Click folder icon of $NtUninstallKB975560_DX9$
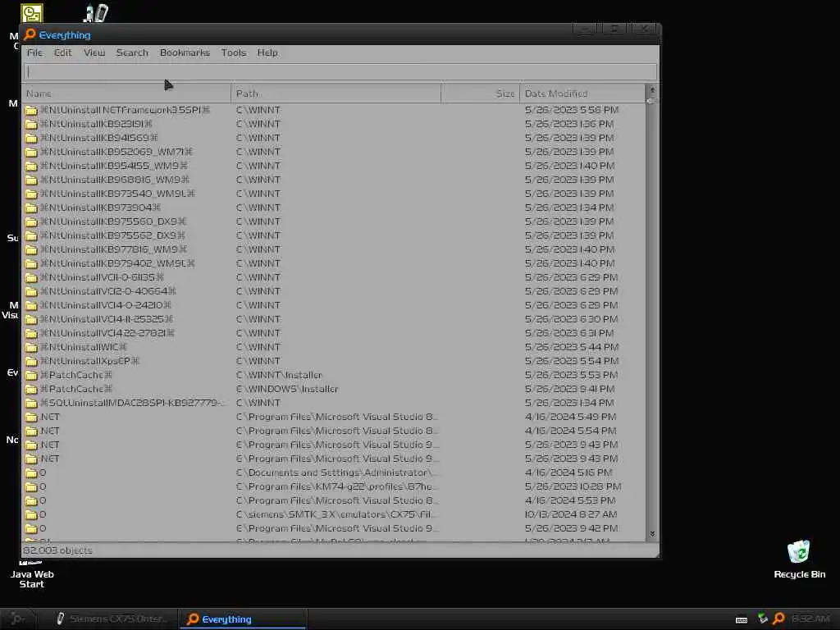Viewport: 840px width, 630px height. tap(31, 221)
